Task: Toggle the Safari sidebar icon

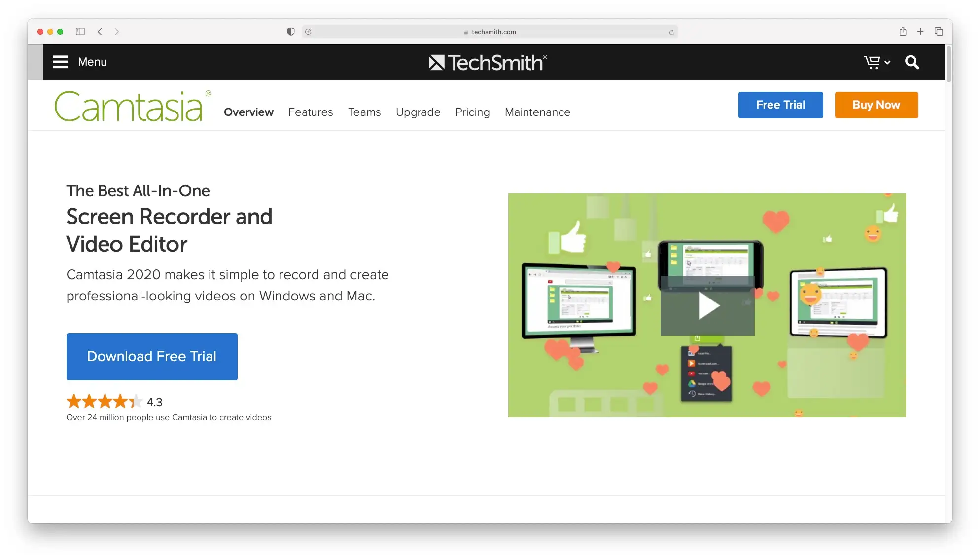Action: [x=80, y=32]
